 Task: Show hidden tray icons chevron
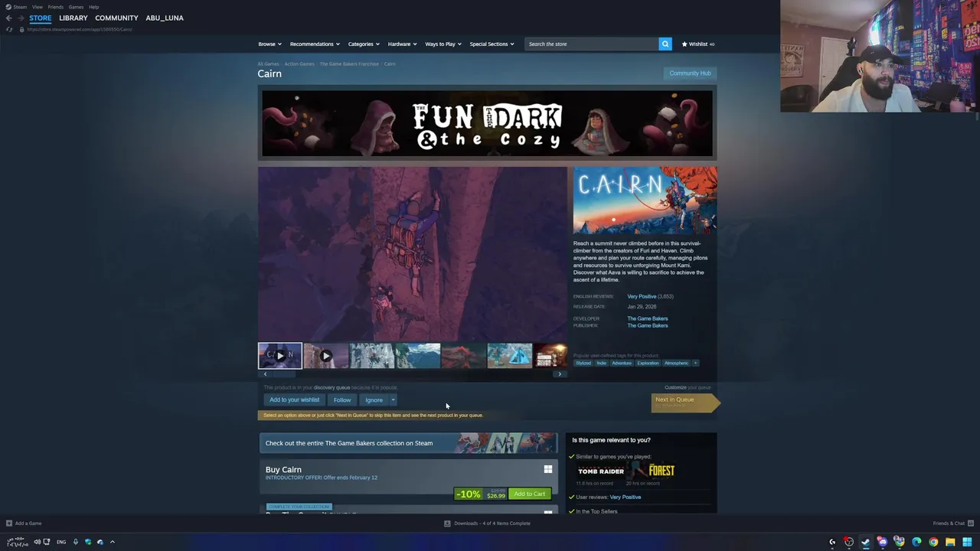tap(112, 542)
